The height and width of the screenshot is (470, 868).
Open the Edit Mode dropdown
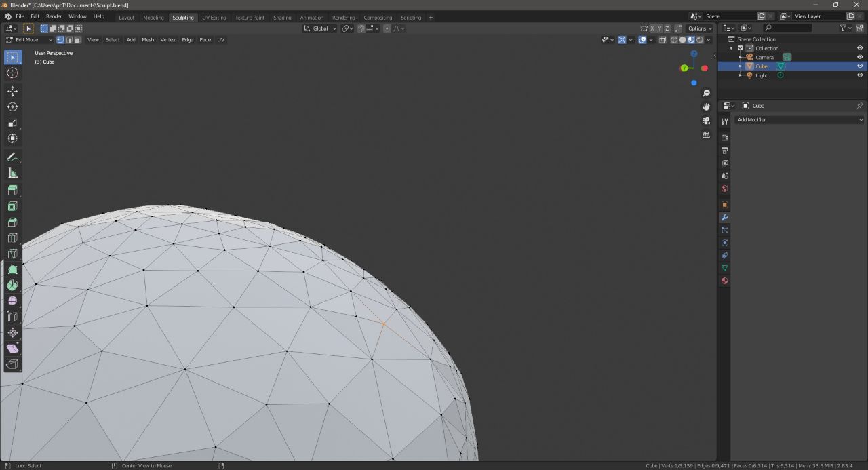click(x=29, y=39)
